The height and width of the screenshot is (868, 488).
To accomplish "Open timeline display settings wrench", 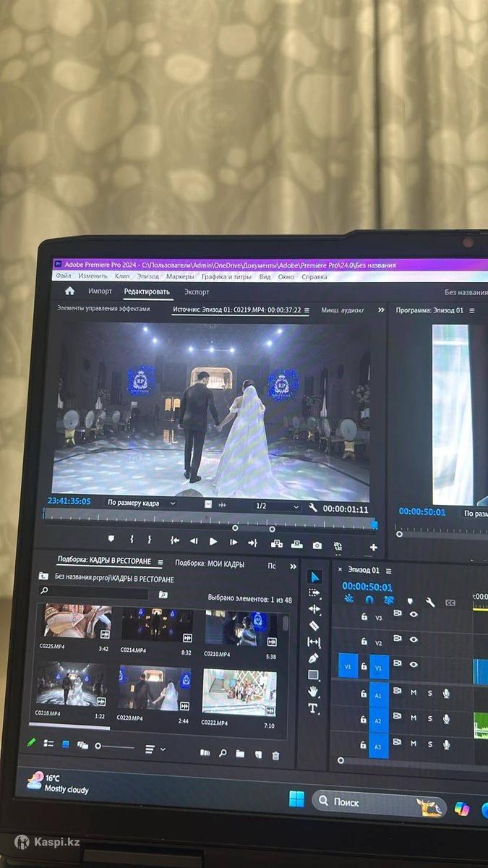I will pos(429,602).
